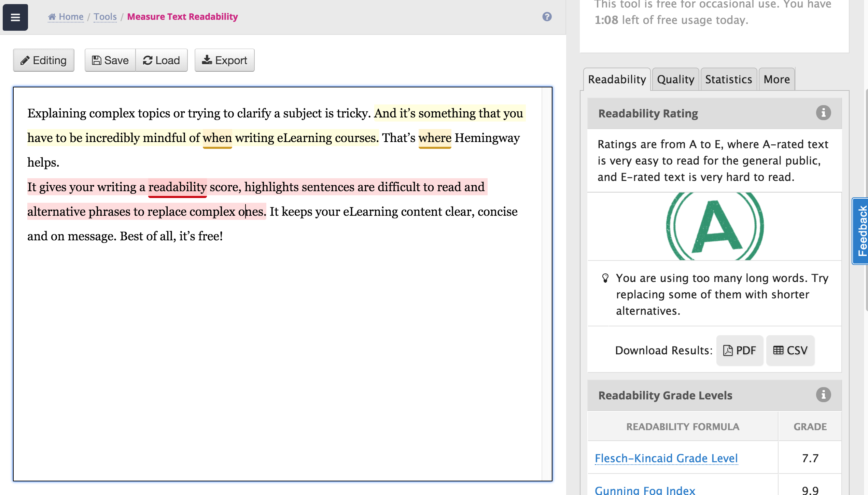
Task: Click the sentence beginning 'Explaining complex topics'
Action: click(x=199, y=114)
